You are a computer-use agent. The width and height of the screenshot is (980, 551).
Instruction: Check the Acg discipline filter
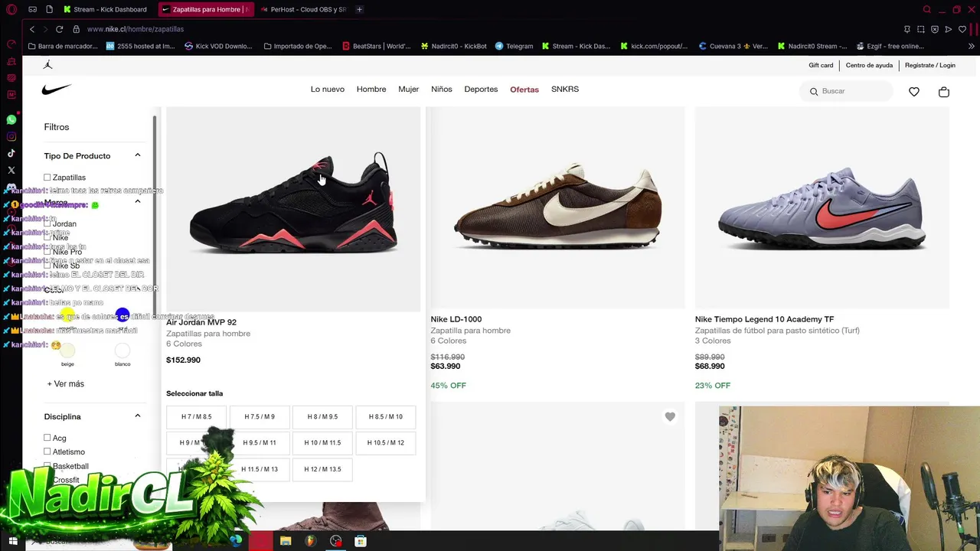[x=47, y=438]
